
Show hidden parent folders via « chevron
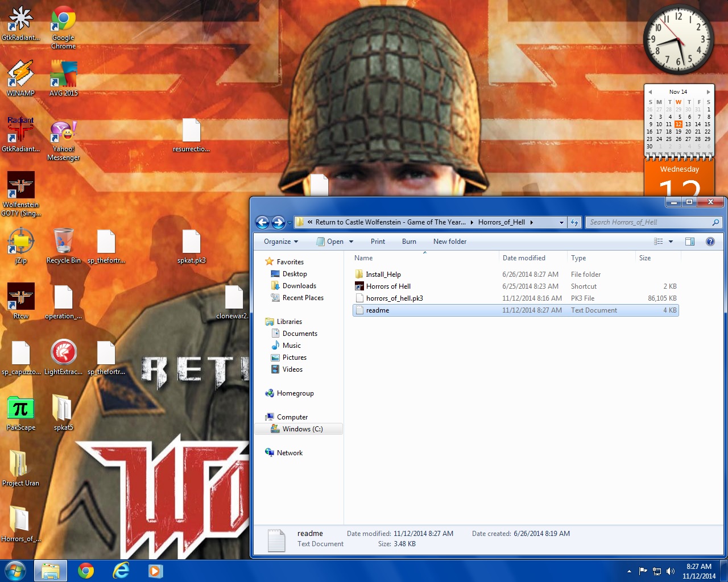(310, 222)
